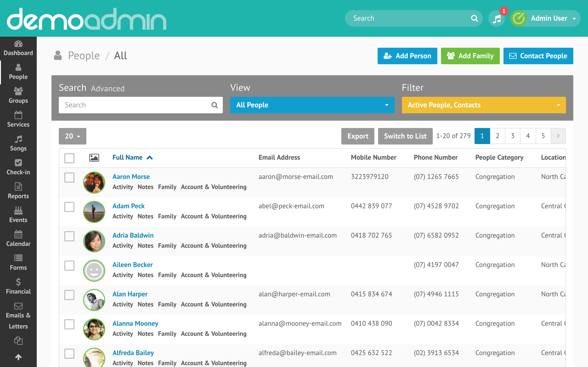Viewport: 588px width, 367px height.
Task: Go to page 3 of results
Action: click(x=512, y=136)
